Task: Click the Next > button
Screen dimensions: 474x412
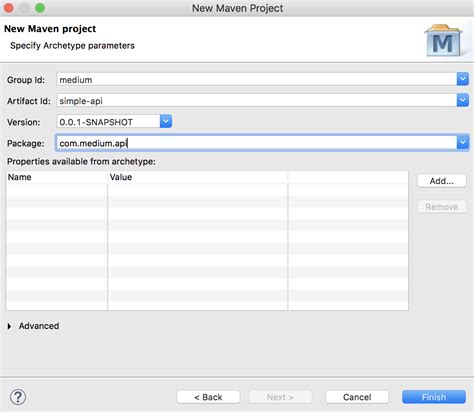Action: click(x=280, y=397)
